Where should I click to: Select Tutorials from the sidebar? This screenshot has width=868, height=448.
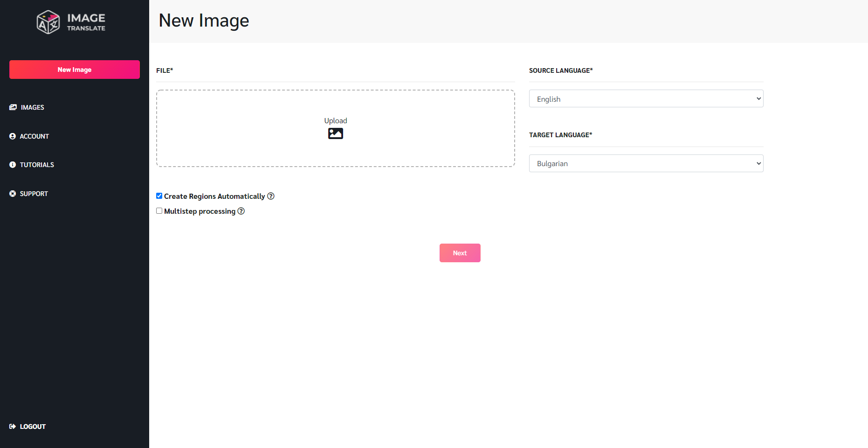37,165
